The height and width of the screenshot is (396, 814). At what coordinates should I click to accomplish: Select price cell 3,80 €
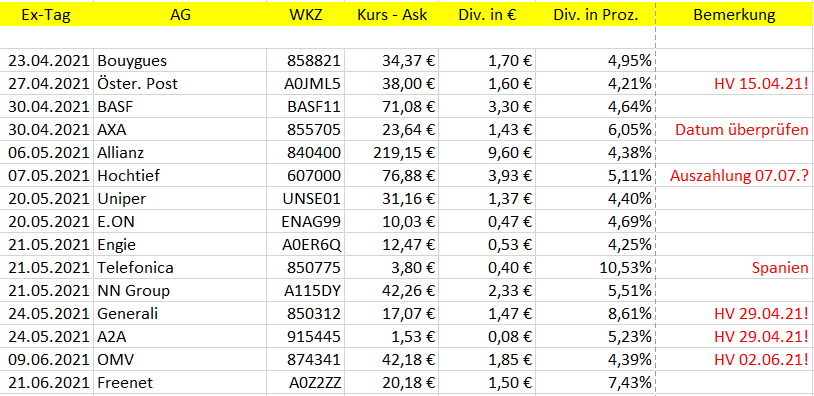392,267
